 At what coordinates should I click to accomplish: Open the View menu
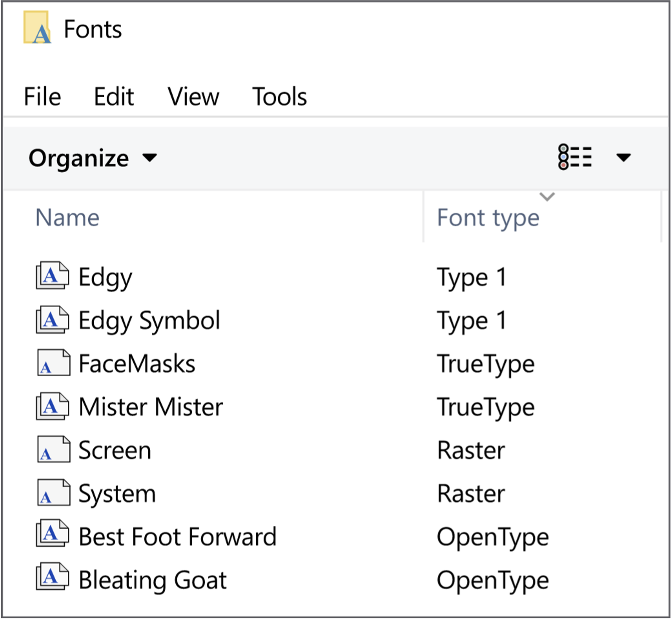(193, 97)
